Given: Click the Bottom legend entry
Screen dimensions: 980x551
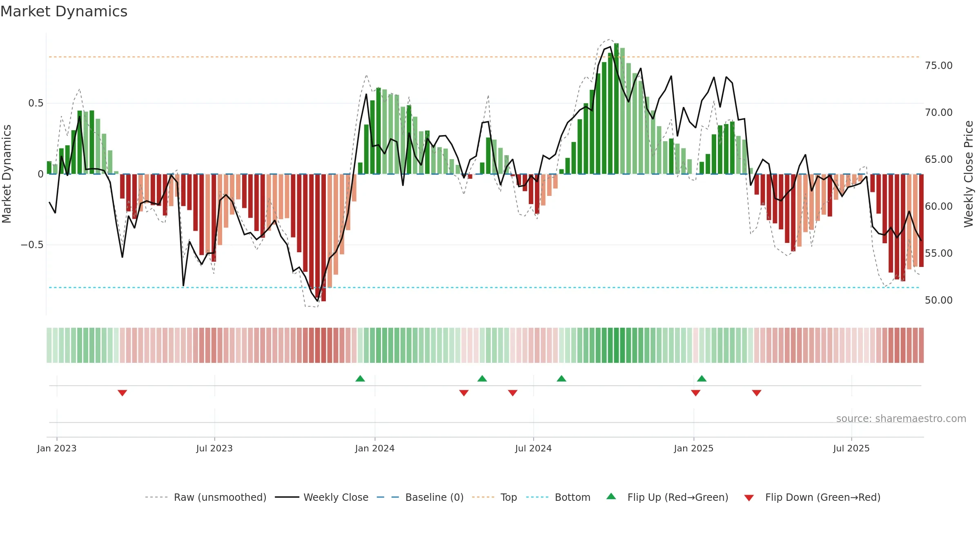Looking at the screenshot, I should 558,497.
